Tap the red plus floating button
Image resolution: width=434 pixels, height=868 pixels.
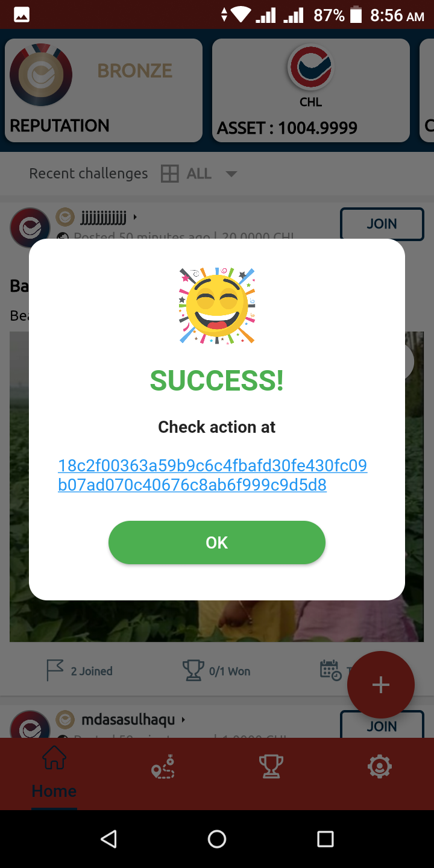(381, 685)
